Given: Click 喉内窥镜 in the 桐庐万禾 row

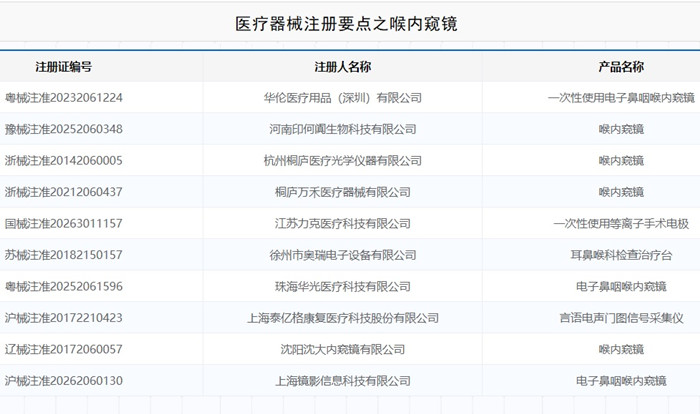Looking at the screenshot, I should (621, 192).
